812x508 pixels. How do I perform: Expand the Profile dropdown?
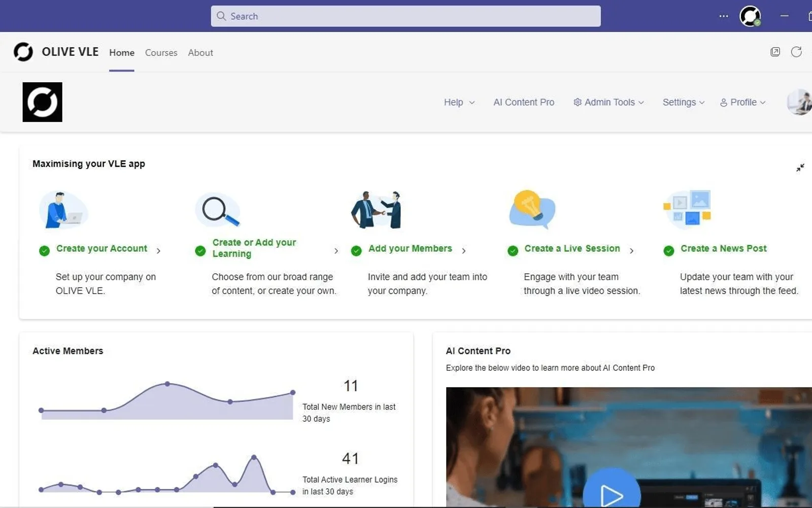pyautogui.click(x=742, y=102)
